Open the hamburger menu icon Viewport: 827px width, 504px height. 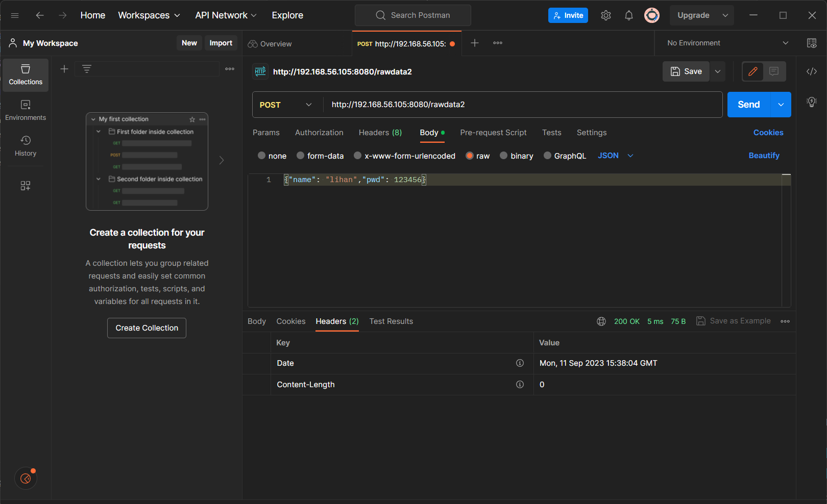click(x=15, y=15)
